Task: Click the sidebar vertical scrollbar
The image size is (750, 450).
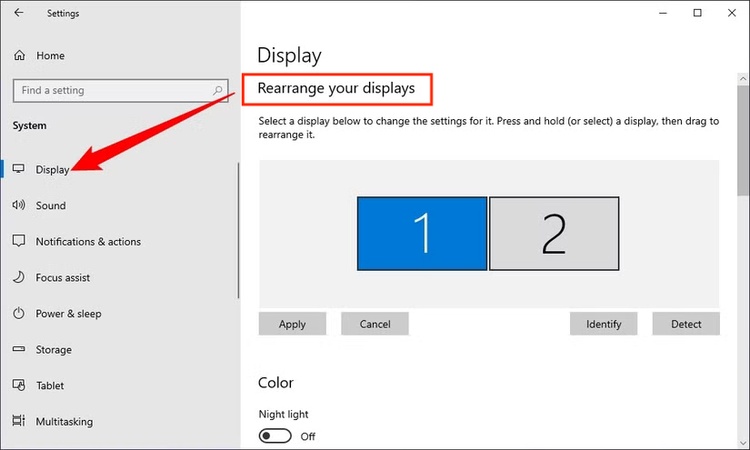Action: pos(238,230)
